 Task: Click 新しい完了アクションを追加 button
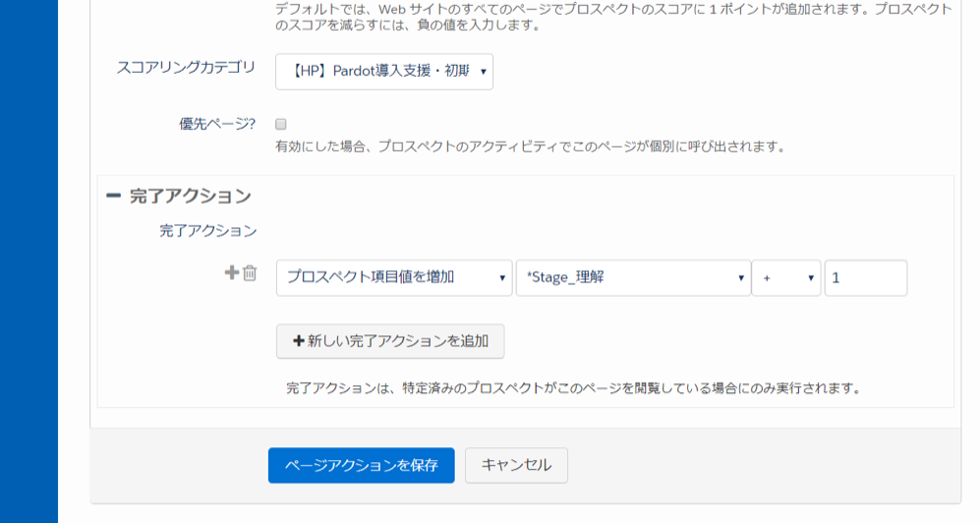[x=390, y=341]
